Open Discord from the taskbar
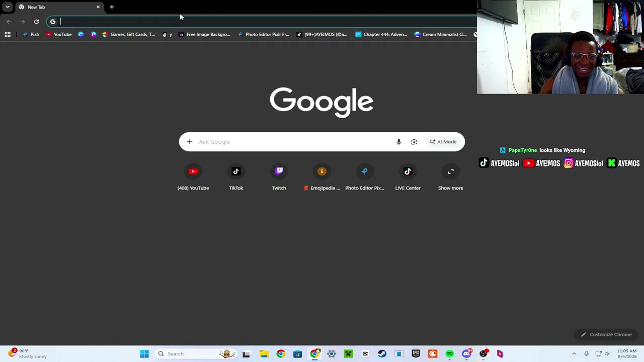 pyautogui.click(x=466, y=353)
